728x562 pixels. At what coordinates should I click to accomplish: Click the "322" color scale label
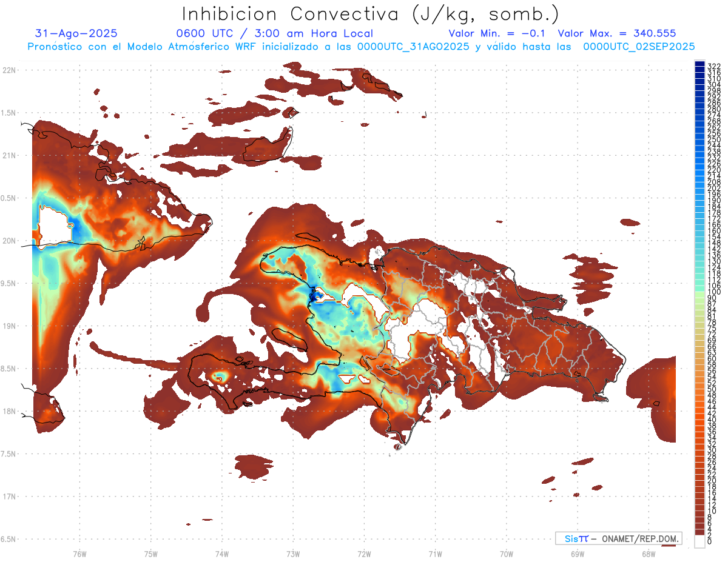(714, 65)
